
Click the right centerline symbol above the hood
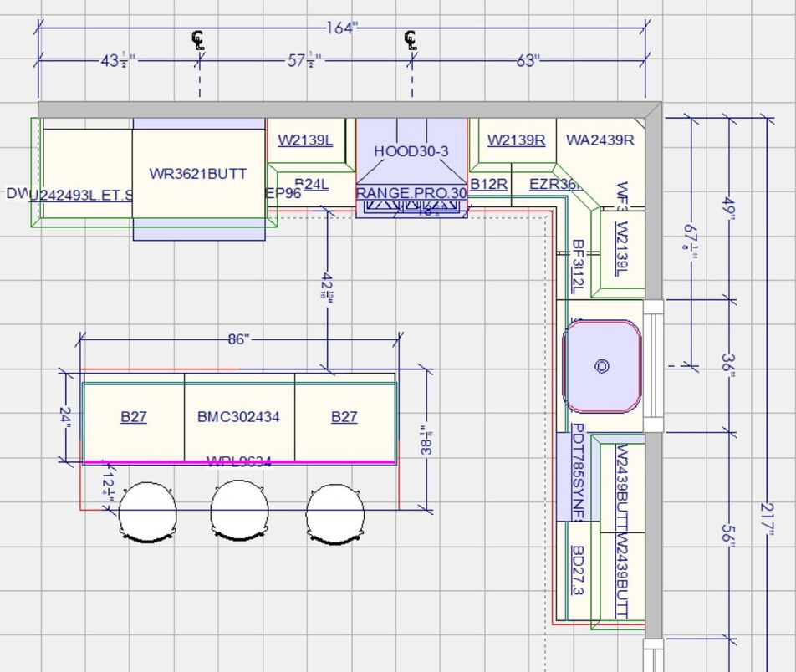coord(411,38)
